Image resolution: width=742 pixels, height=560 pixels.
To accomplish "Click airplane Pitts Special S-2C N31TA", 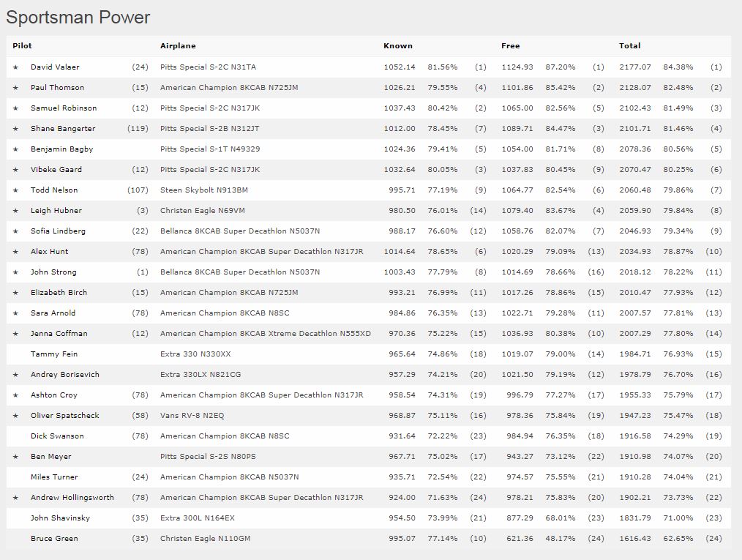I will point(209,67).
